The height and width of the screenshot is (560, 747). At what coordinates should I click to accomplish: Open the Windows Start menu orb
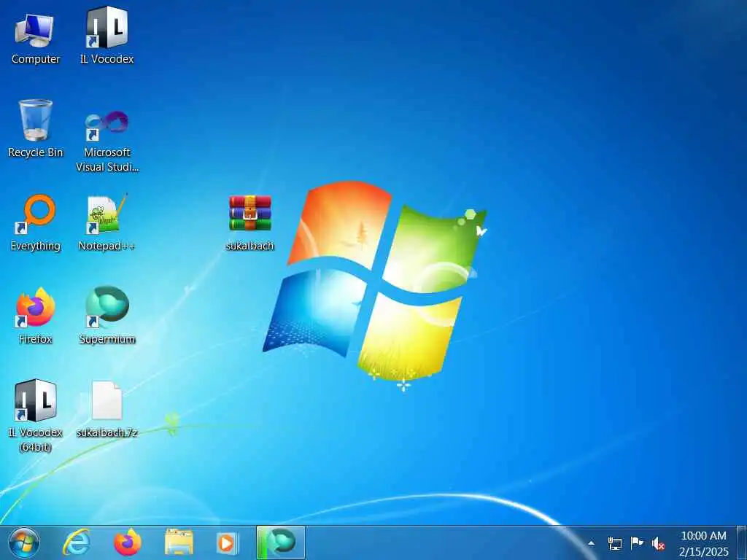[24, 542]
